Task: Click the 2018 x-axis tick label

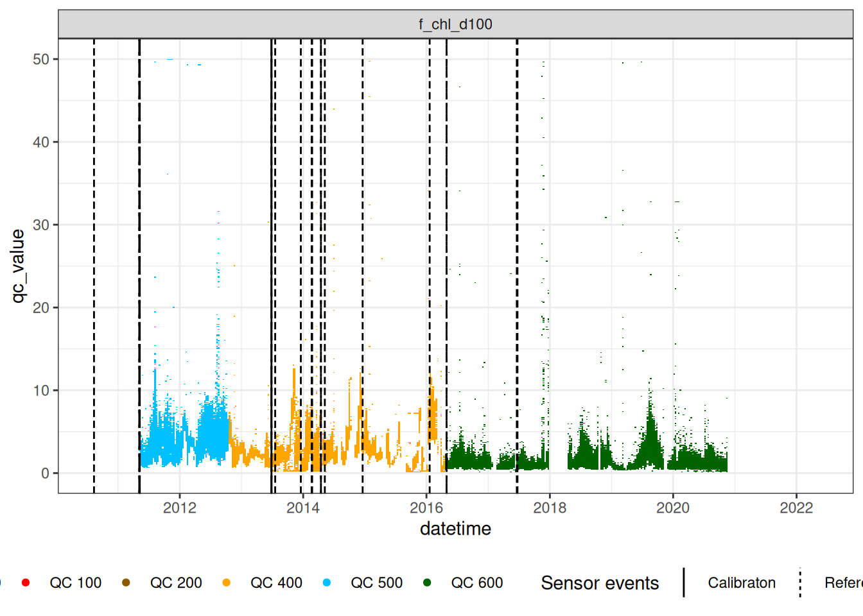Action: 550,508
